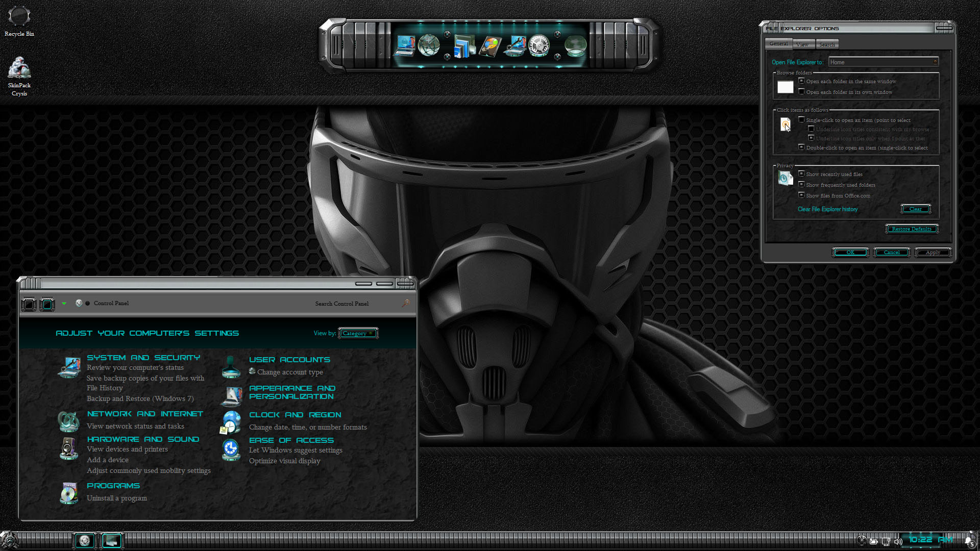This screenshot has height=551, width=980.
Task: Open System and Security category icon
Action: (x=69, y=367)
